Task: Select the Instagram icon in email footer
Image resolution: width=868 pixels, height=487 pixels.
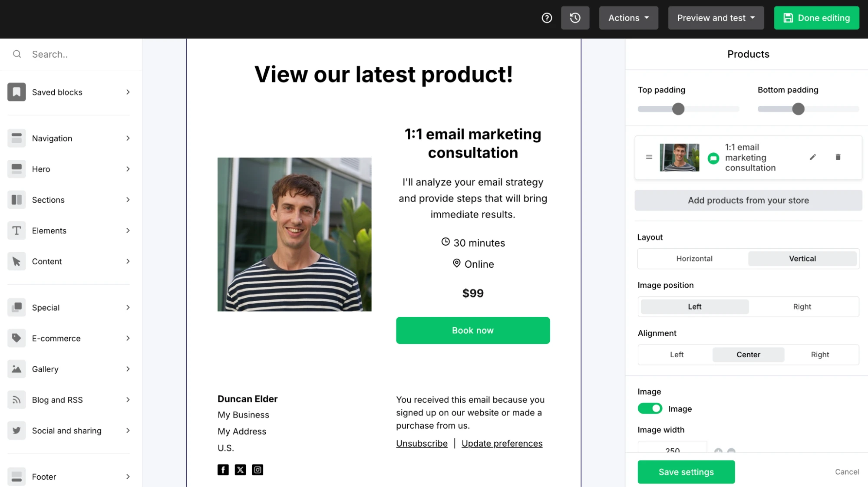Action: pyautogui.click(x=257, y=470)
